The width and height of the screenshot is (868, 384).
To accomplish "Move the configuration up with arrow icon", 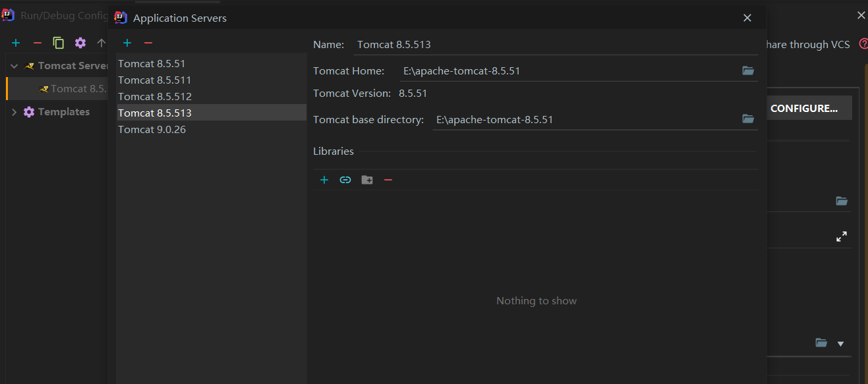I will (x=100, y=43).
